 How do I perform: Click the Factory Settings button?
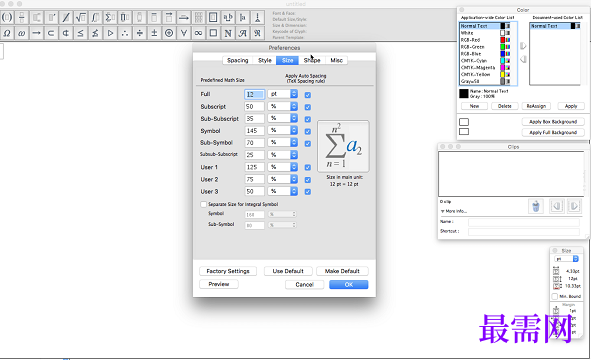[x=228, y=271]
